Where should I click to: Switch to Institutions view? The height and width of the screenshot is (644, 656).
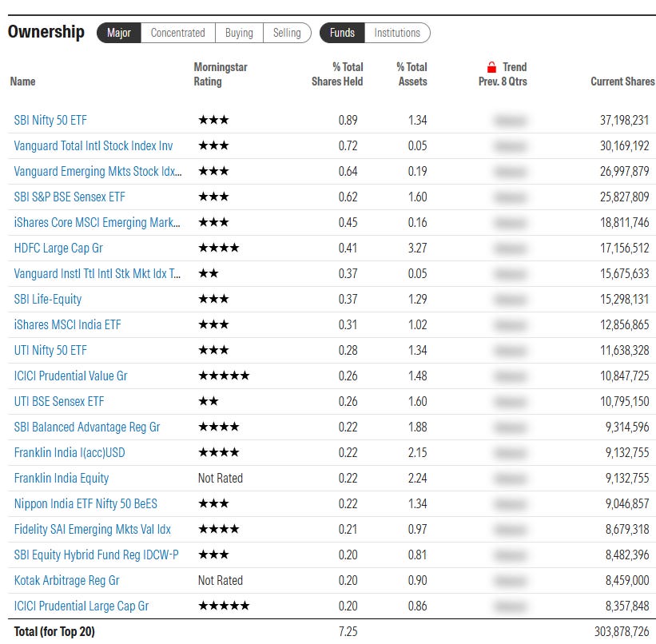[x=397, y=33]
